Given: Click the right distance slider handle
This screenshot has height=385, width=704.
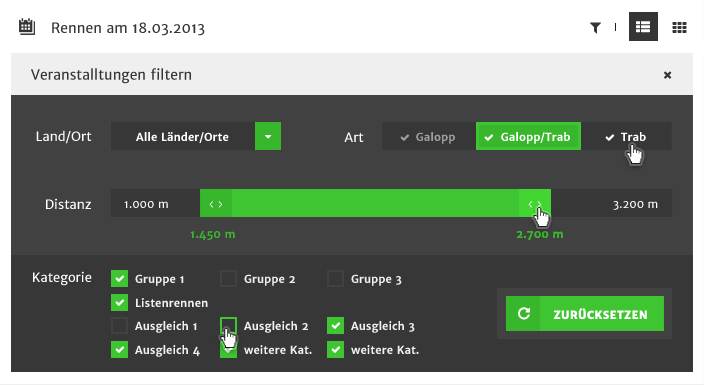Looking at the screenshot, I should coord(535,204).
